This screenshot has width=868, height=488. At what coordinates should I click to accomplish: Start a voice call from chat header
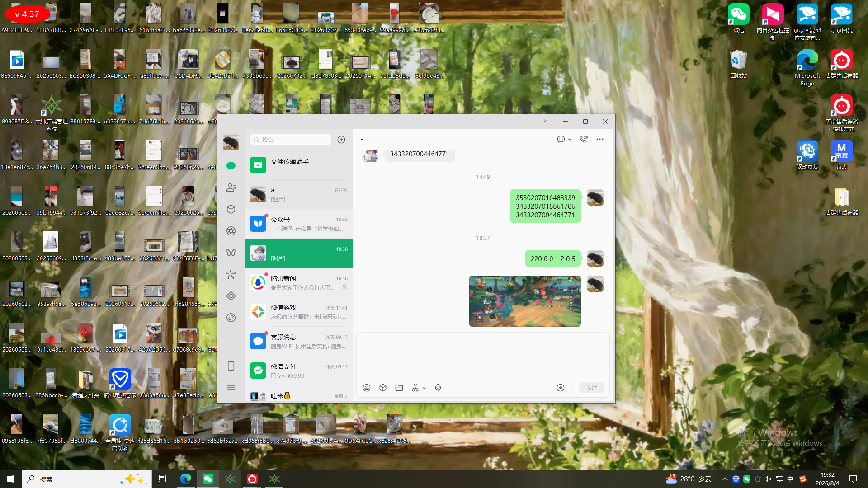[584, 139]
